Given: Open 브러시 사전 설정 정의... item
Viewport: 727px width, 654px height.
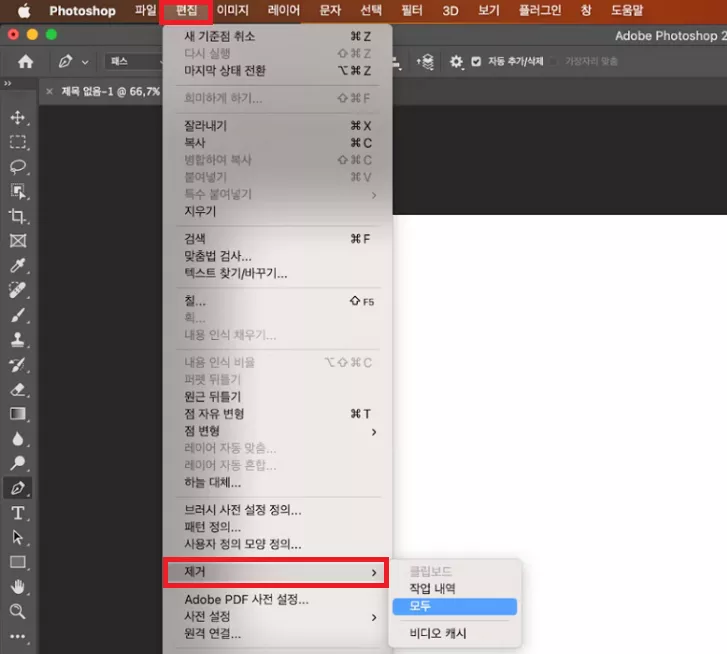Looking at the screenshot, I should [278, 510].
